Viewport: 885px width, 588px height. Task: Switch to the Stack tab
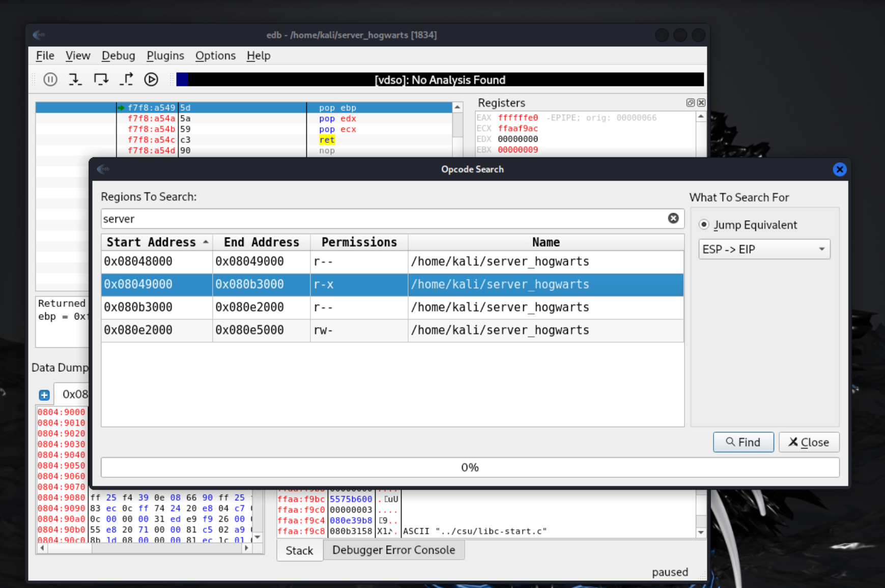[299, 550]
